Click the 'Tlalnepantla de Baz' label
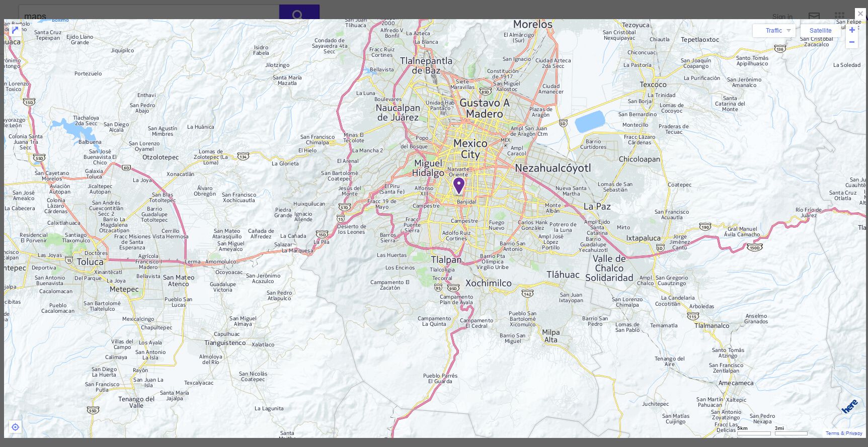The height and width of the screenshot is (447, 868). (426, 65)
